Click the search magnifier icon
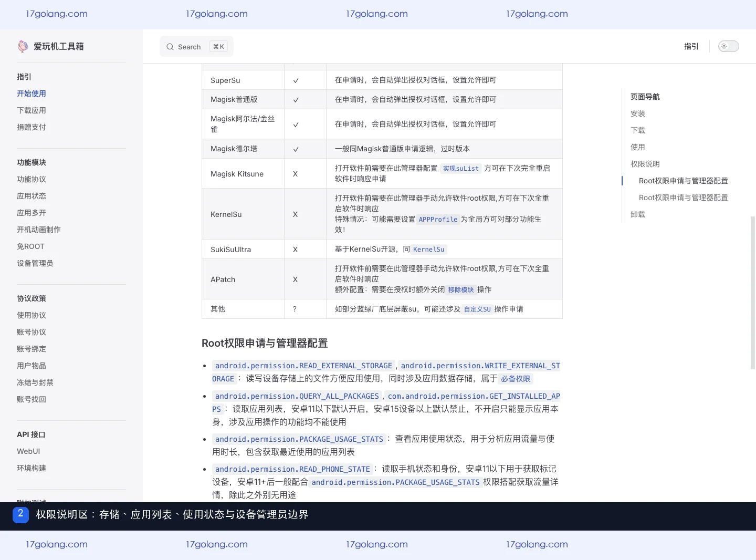 170,47
